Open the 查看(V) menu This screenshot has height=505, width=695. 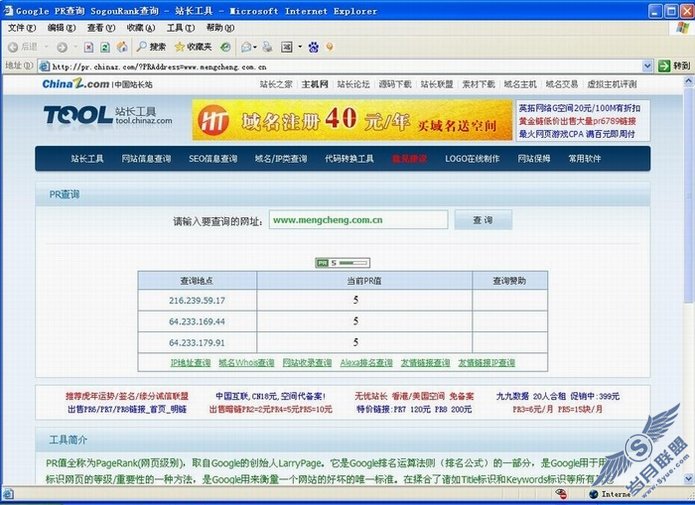click(101, 27)
